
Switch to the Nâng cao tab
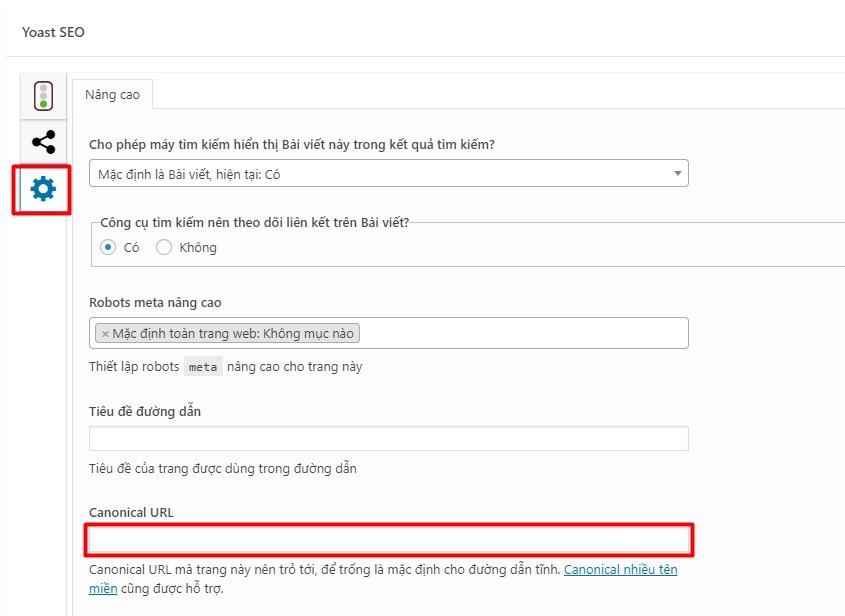tap(112, 96)
